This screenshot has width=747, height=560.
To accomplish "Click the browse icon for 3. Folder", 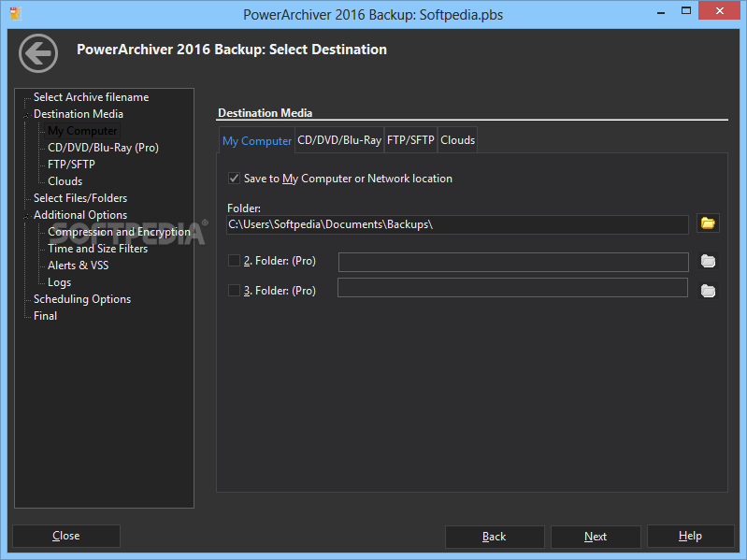I will coord(708,291).
